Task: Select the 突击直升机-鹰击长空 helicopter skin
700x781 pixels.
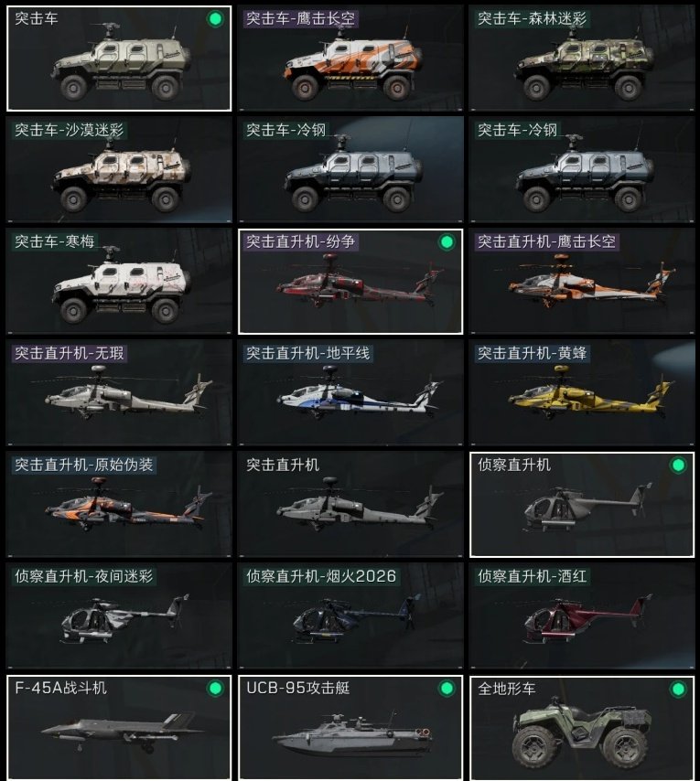Action: [582, 281]
